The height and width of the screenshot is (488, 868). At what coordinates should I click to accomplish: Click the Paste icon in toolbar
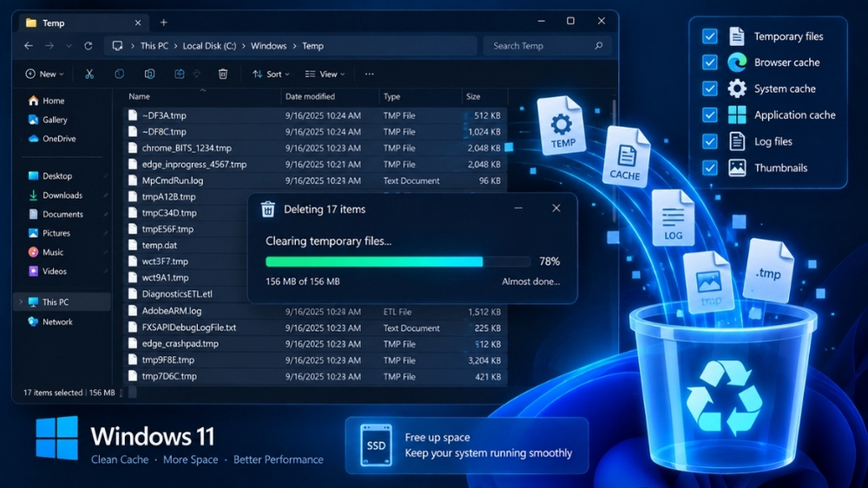tap(149, 74)
